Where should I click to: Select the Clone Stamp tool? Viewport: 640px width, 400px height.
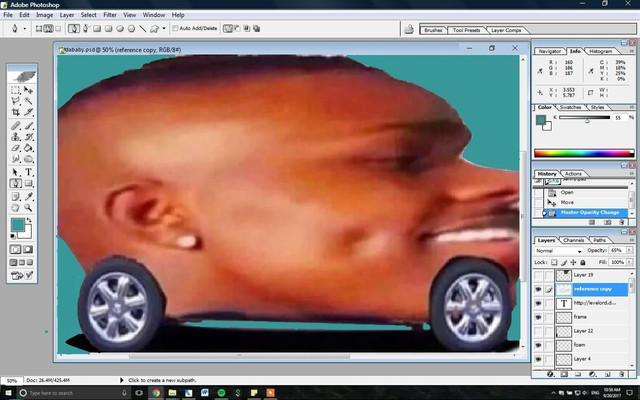(x=16, y=137)
